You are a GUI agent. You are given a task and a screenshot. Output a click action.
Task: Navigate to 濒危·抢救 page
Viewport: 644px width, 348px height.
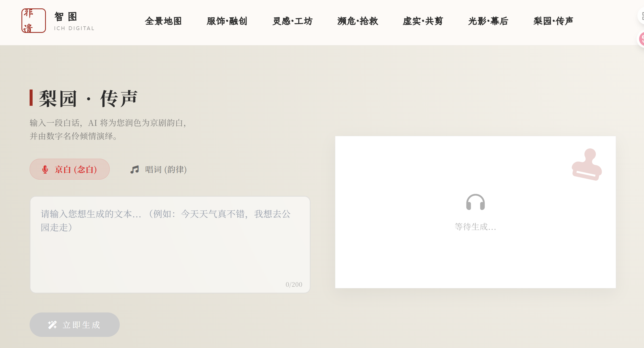pos(358,21)
